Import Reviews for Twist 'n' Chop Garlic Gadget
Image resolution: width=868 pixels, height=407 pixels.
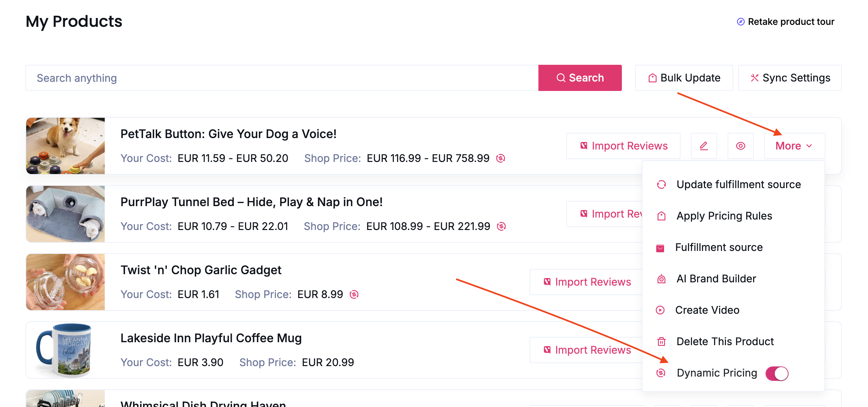(587, 282)
